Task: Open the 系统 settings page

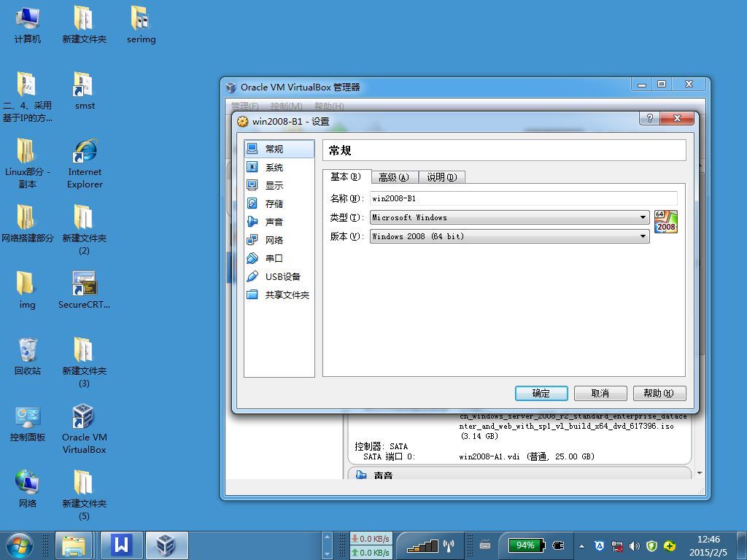Action: tap(279, 167)
